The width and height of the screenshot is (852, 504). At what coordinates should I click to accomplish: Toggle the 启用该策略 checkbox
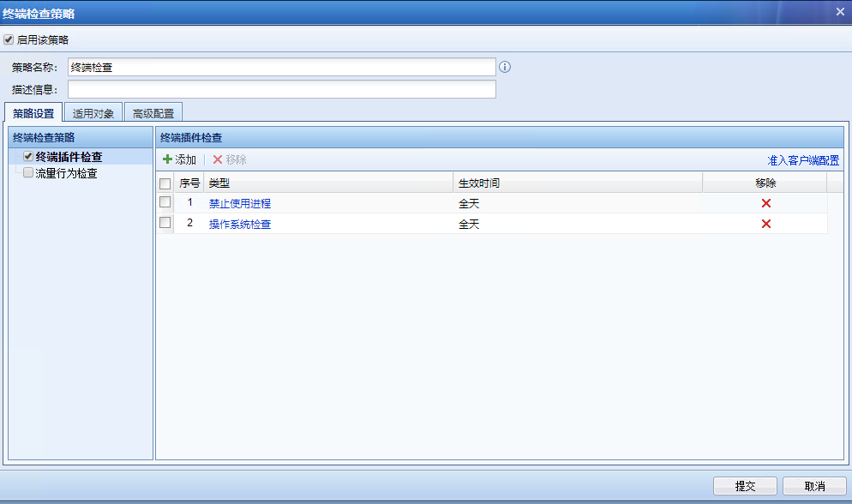9,39
